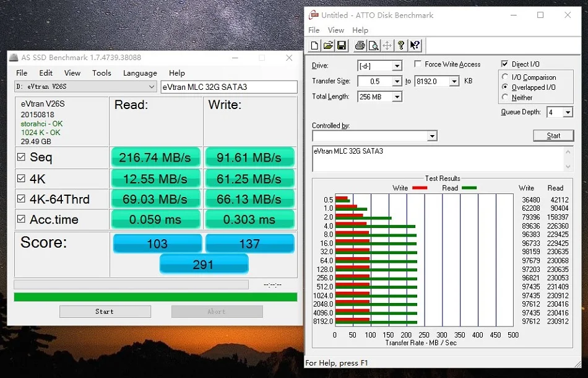Open Total Length 256 MB dropdown

(397, 97)
